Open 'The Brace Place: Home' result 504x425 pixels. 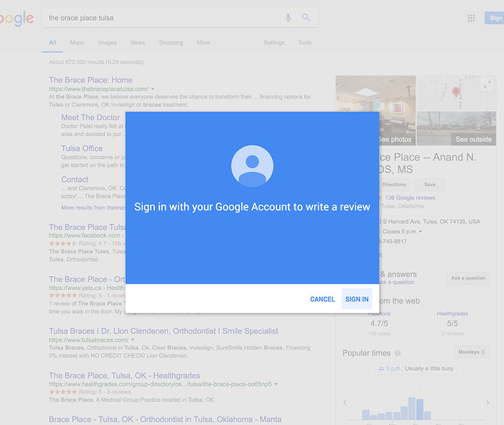(91, 80)
